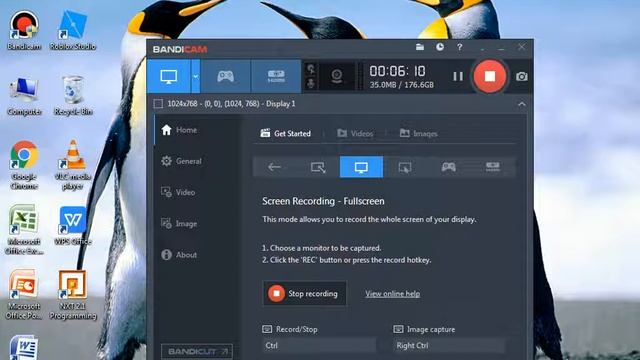Click the Record/Stop hotkey field
The image size is (640, 360).
click(x=318, y=345)
